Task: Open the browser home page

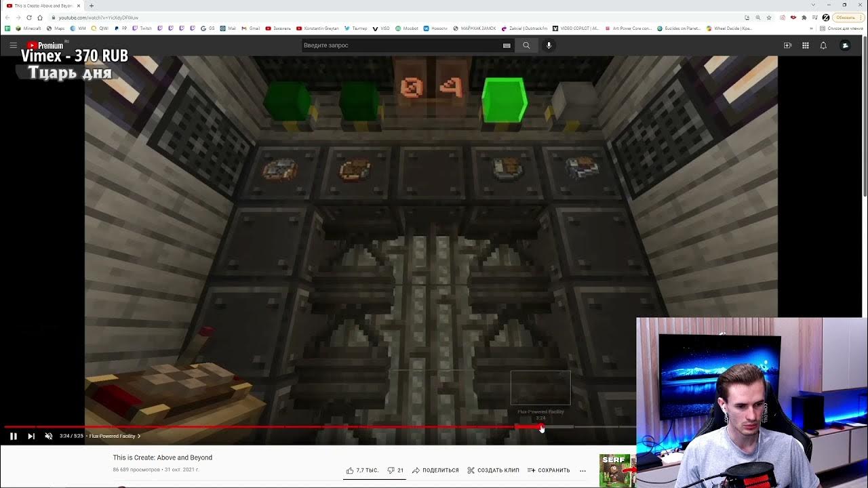Action: tap(40, 18)
